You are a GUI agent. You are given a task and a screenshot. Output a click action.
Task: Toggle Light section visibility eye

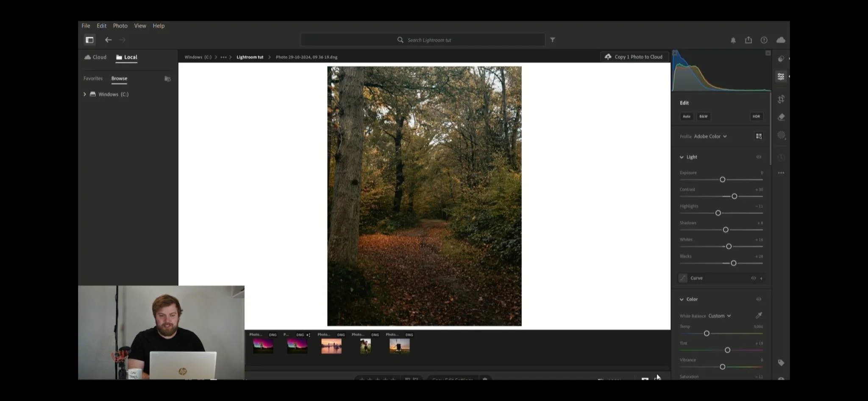tap(759, 157)
